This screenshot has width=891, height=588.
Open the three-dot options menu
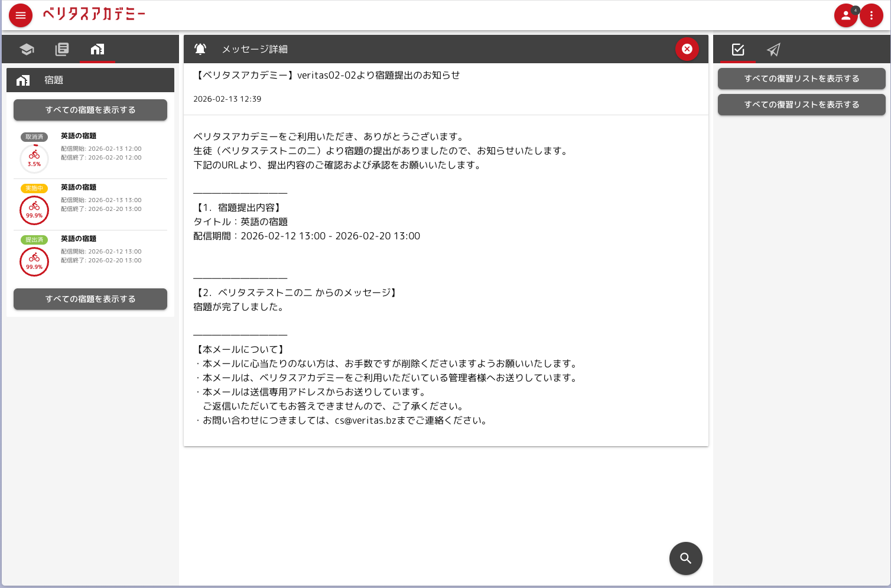(x=871, y=15)
